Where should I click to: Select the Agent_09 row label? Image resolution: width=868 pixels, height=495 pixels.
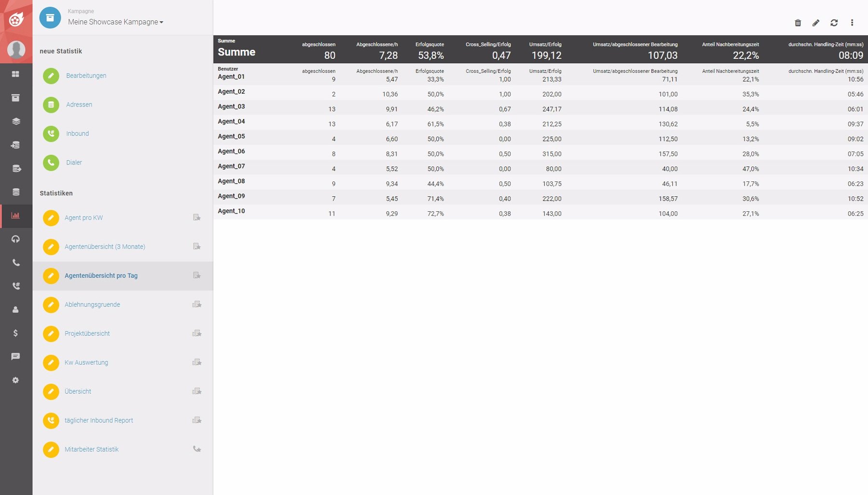point(231,196)
